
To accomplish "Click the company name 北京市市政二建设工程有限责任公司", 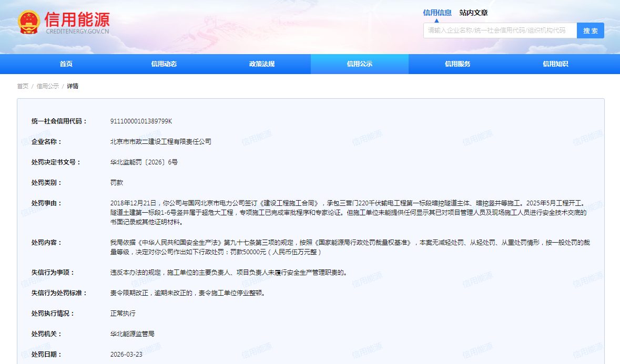I will click(160, 142).
